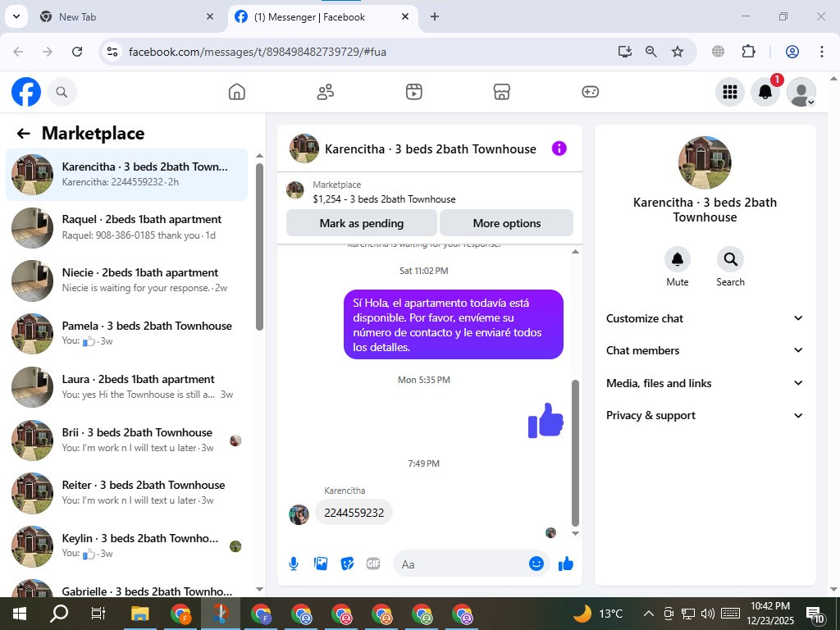Open the Facebook menu grid icon

(x=729, y=92)
